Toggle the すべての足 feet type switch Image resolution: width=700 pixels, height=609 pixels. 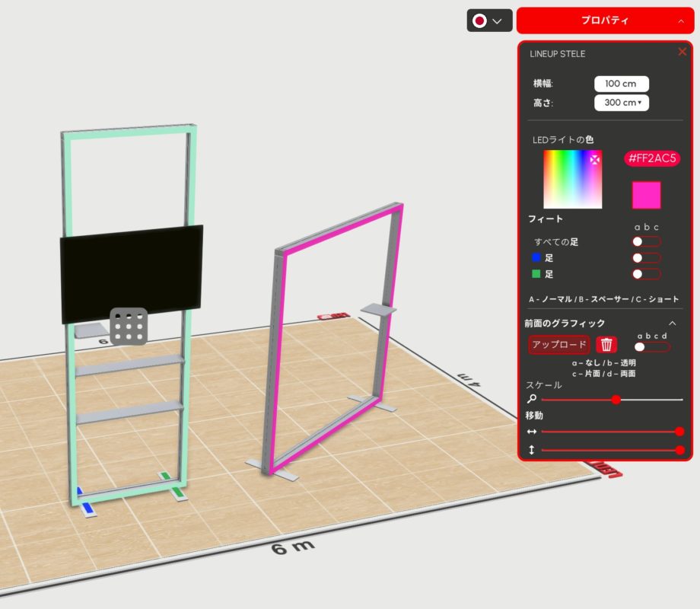pos(646,241)
